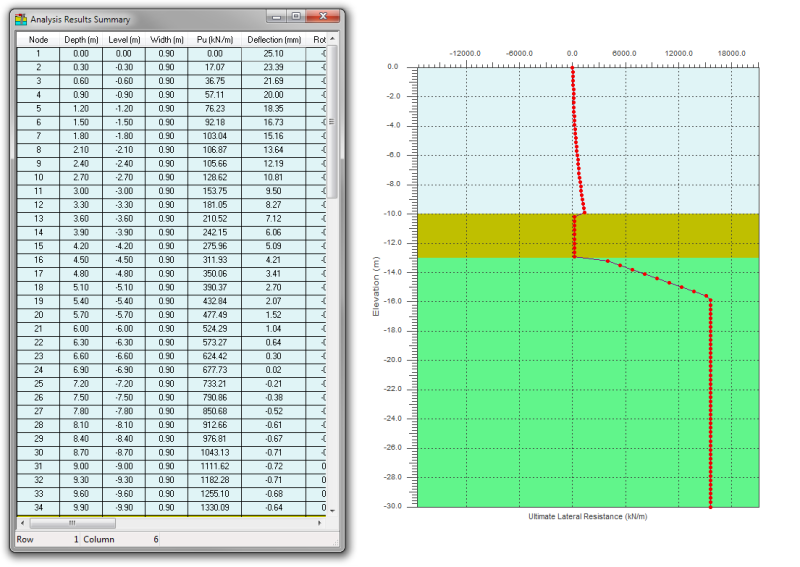Maximize the Analysis Results Summary window
The width and height of the screenshot is (800, 567).
[295, 16]
